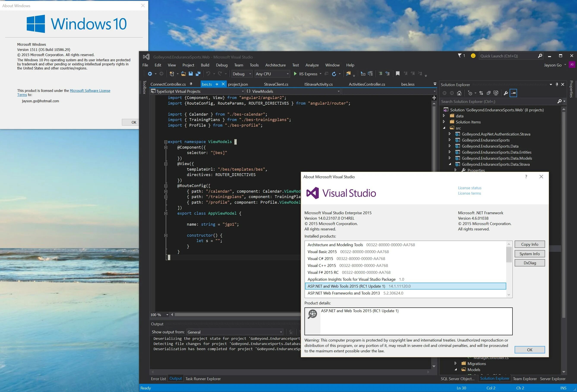Open the Architecture menu
577x392 pixels.
pos(275,65)
